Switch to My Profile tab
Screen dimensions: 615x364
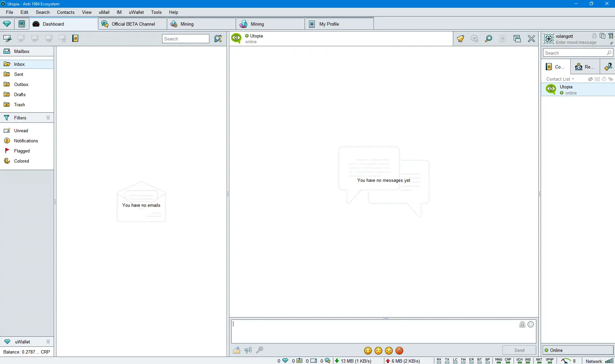tap(339, 24)
